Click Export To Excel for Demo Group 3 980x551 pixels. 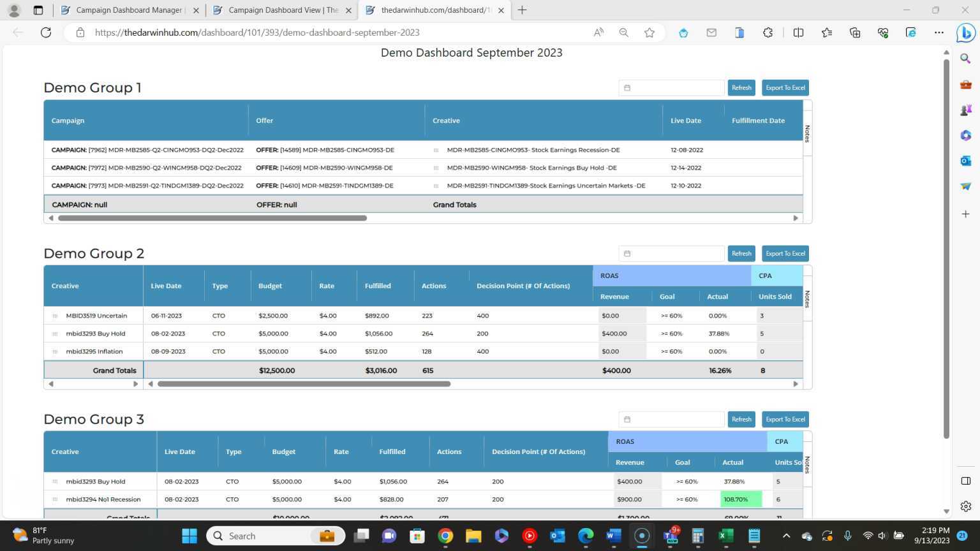pyautogui.click(x=785, y=420)
